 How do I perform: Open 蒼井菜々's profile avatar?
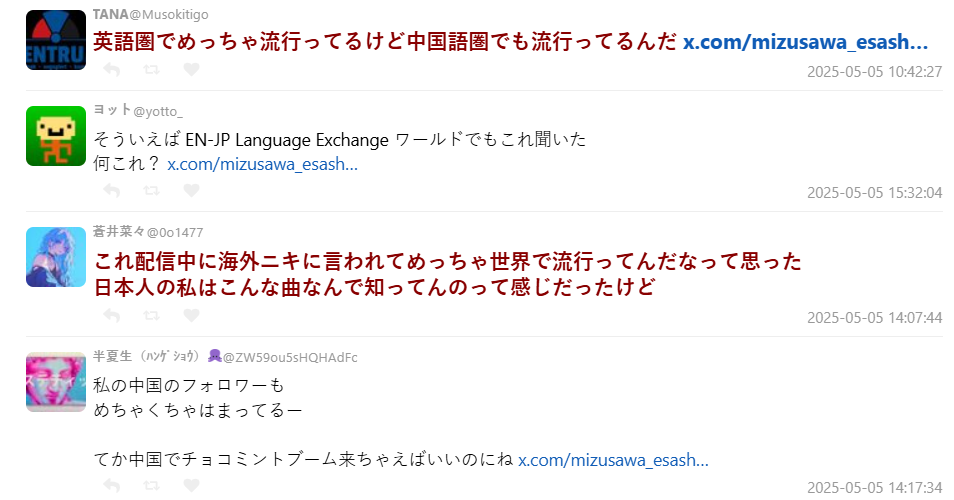pyautogui.click(x=56, y=257)
